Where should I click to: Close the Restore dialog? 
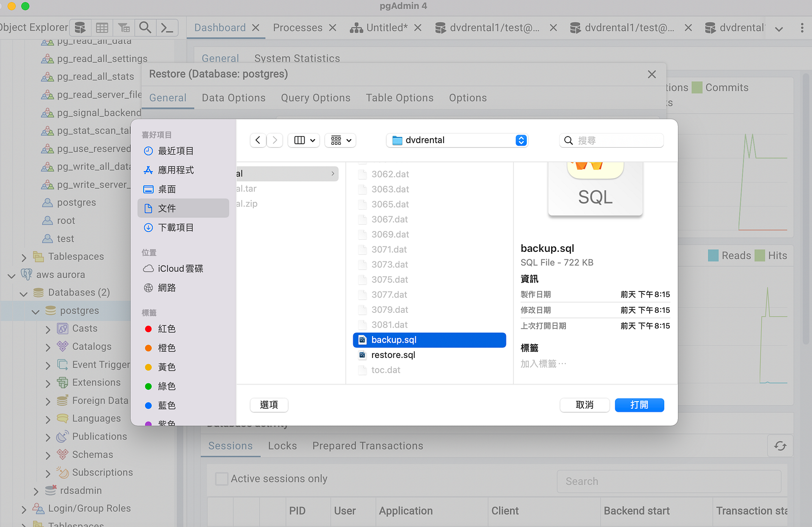652,74
